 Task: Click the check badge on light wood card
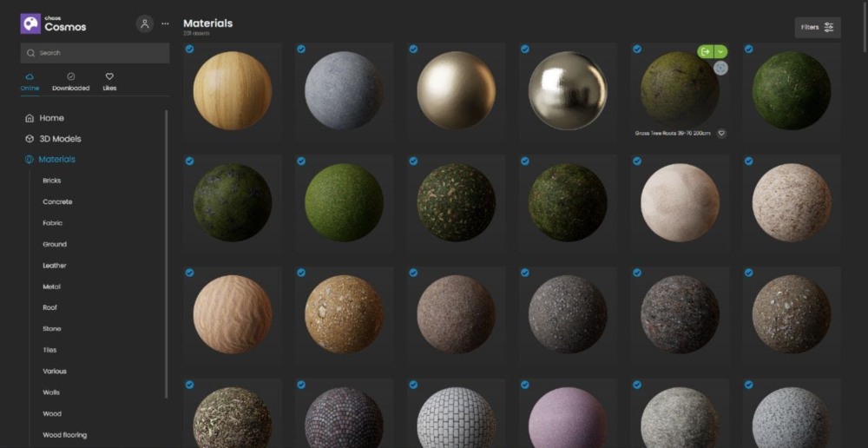pyautogui.click(x=189, y=49)
